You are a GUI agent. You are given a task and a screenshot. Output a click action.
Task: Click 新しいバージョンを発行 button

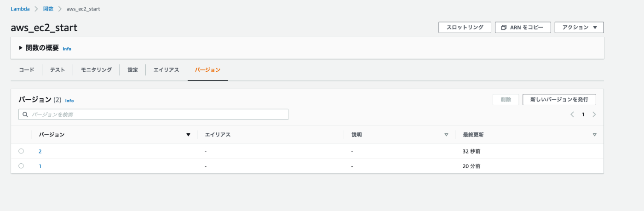pyautogui.click(x=559, y=99)
